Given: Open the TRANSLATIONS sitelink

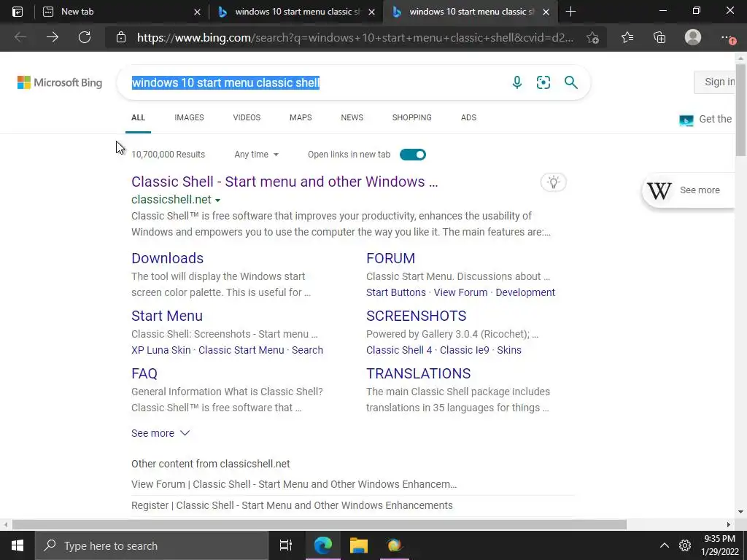Looking at the screenshot, I should click(418, 373).
